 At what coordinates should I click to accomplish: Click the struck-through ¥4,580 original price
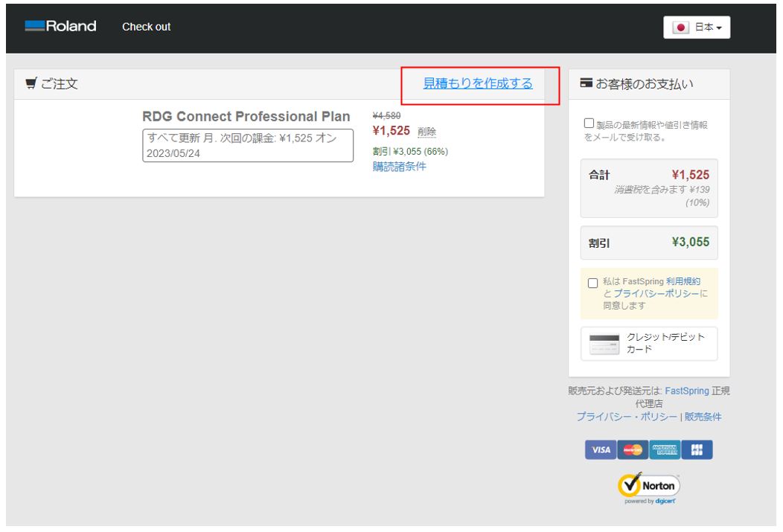(x=386, y=115)
